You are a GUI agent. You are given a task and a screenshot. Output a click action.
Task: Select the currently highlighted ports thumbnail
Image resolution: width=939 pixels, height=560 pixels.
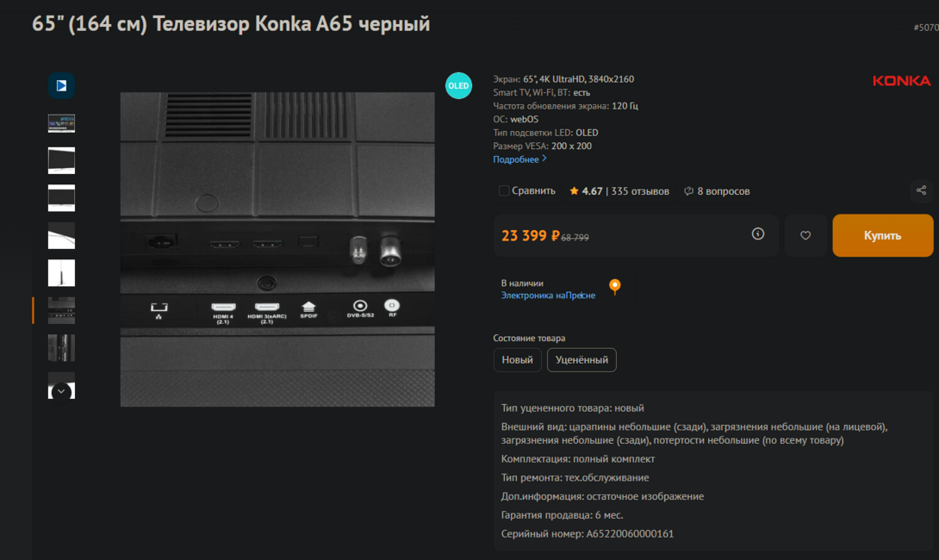(x=61, y=310)
